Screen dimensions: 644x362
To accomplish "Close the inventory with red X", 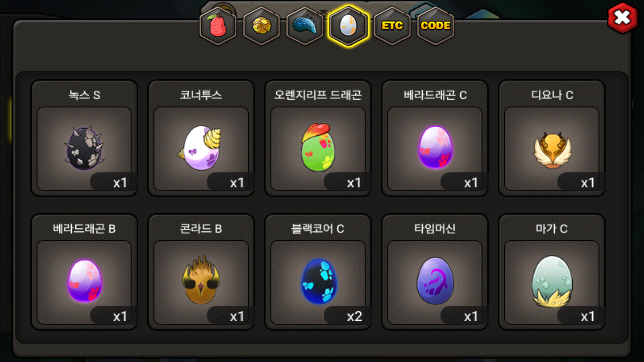I will coord(623,18).
